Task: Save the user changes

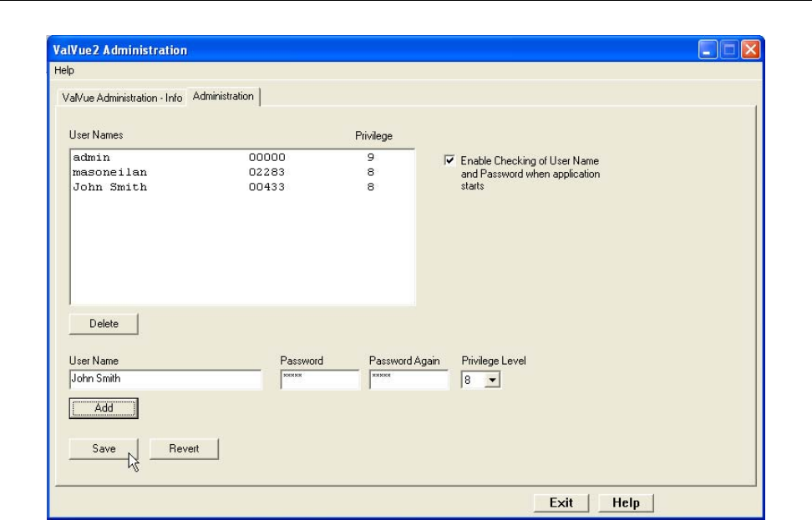Action: (x=104, y=448)
